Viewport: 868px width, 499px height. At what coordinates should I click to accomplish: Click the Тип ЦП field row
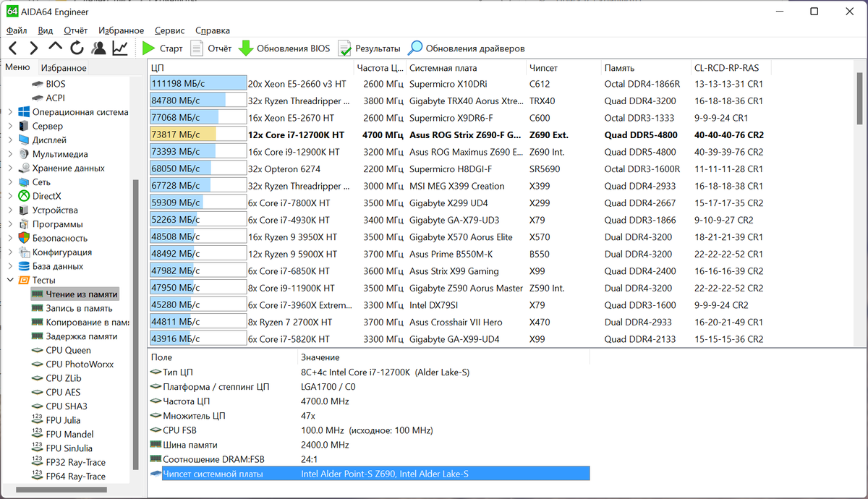coord(369,372)
